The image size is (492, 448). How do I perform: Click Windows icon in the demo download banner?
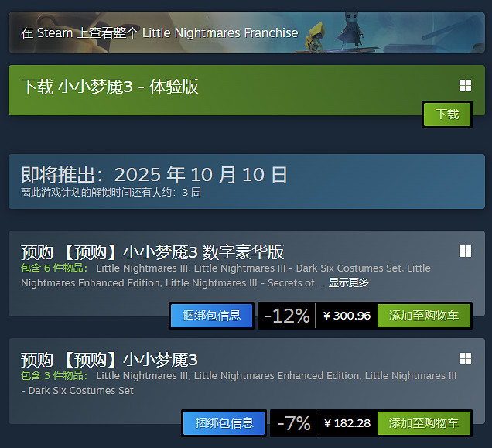pos(465,85)
